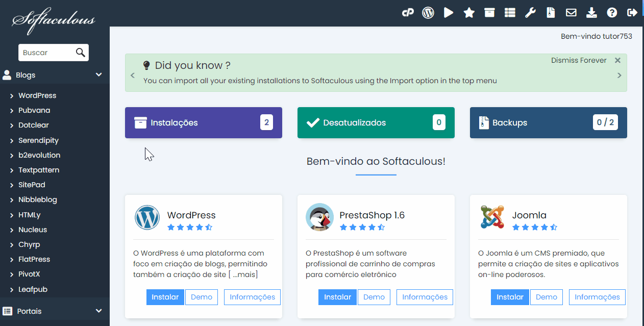Open the task list icon in top bar
The width and height of the screenshot is (644, 326).
pyautogui.click(x=510, y=13)
